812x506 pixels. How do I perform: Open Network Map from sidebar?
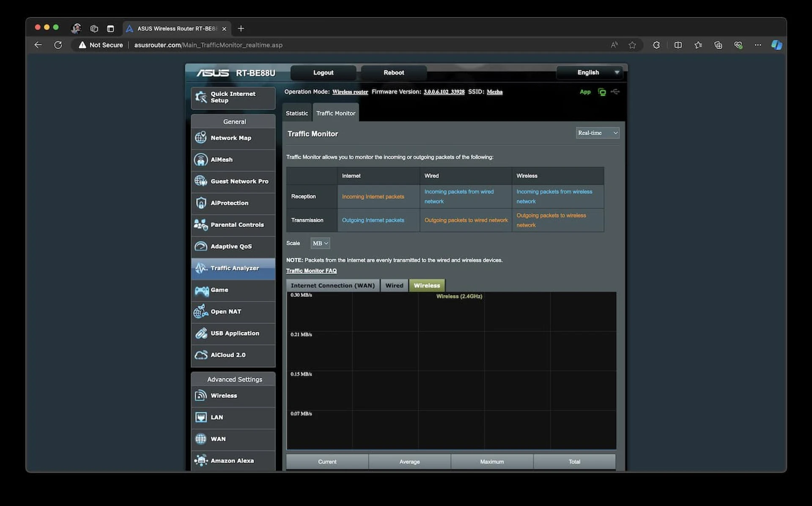point(233,138)
